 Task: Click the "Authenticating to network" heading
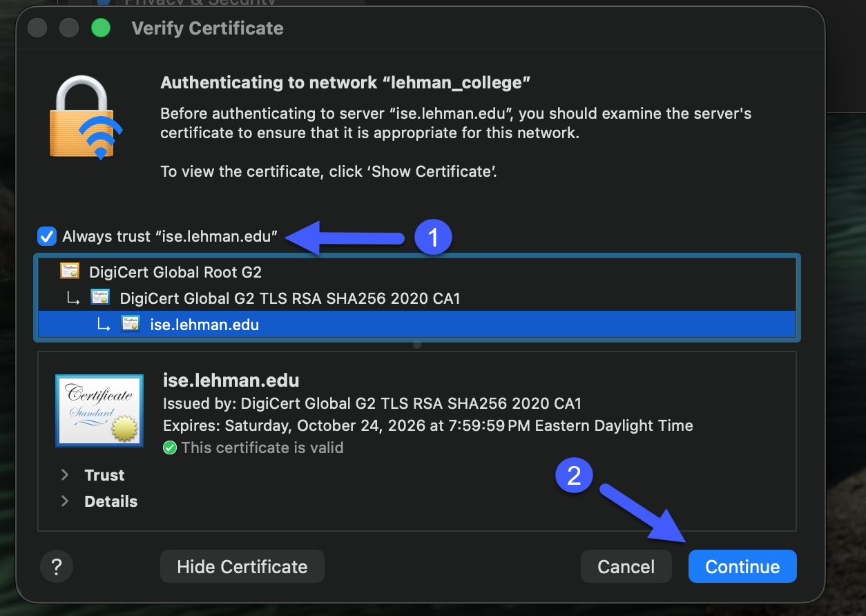click(345, 83)
